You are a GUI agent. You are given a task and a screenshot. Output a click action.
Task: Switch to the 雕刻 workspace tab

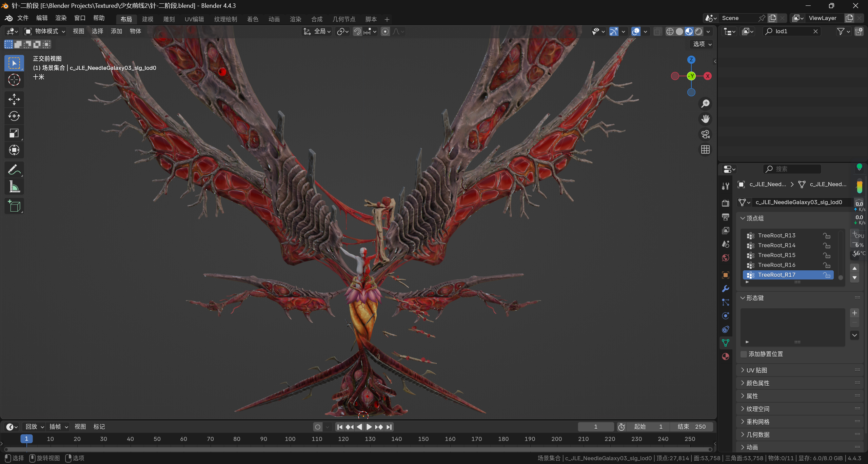point(169,19)
